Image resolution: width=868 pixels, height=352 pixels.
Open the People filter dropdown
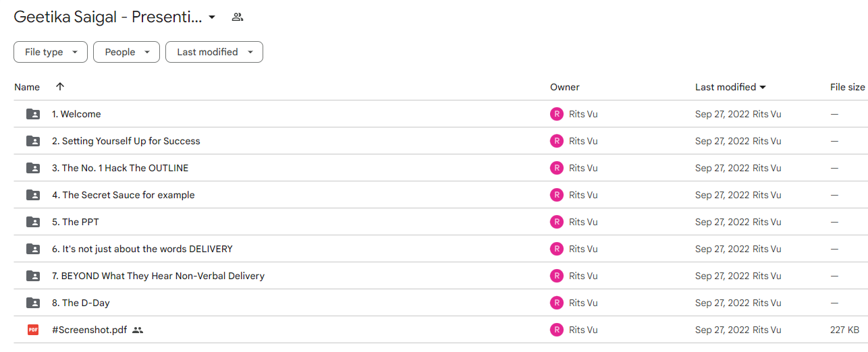coord(126,52)
